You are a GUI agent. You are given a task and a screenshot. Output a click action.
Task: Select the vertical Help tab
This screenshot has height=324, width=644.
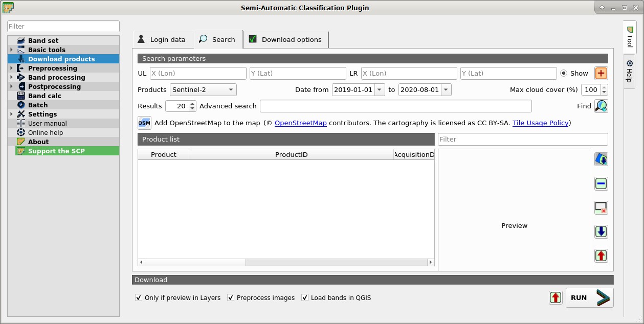pyautogui.click(x=630, y=71)
